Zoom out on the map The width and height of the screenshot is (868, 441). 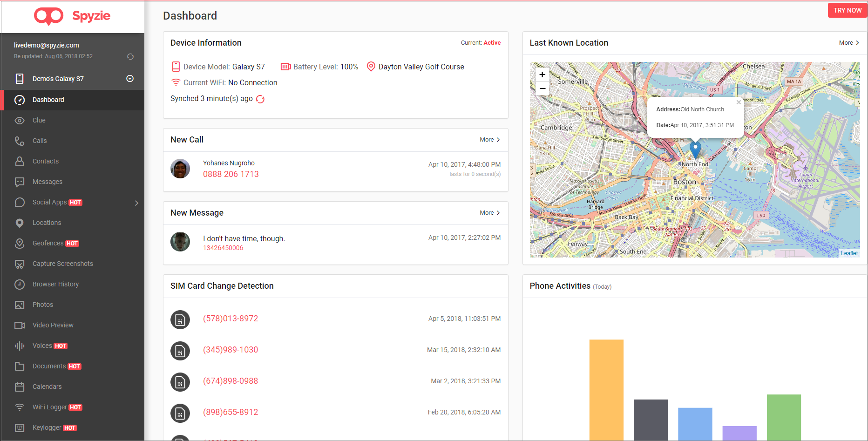tap(542, 88)
